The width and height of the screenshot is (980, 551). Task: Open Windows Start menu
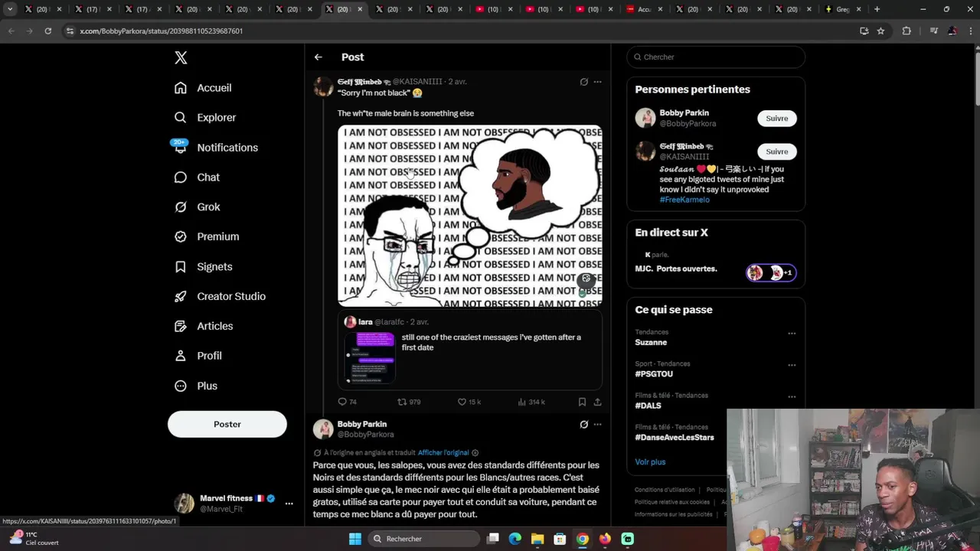click(354, 539)
